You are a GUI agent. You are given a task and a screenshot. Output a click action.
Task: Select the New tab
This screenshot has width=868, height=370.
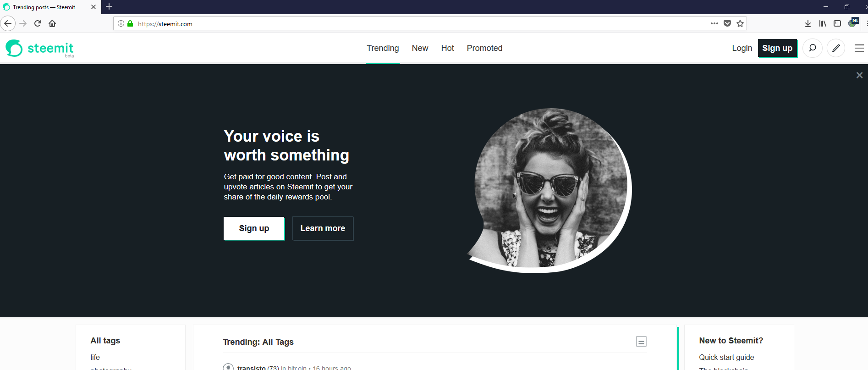[x=420, y=48]
